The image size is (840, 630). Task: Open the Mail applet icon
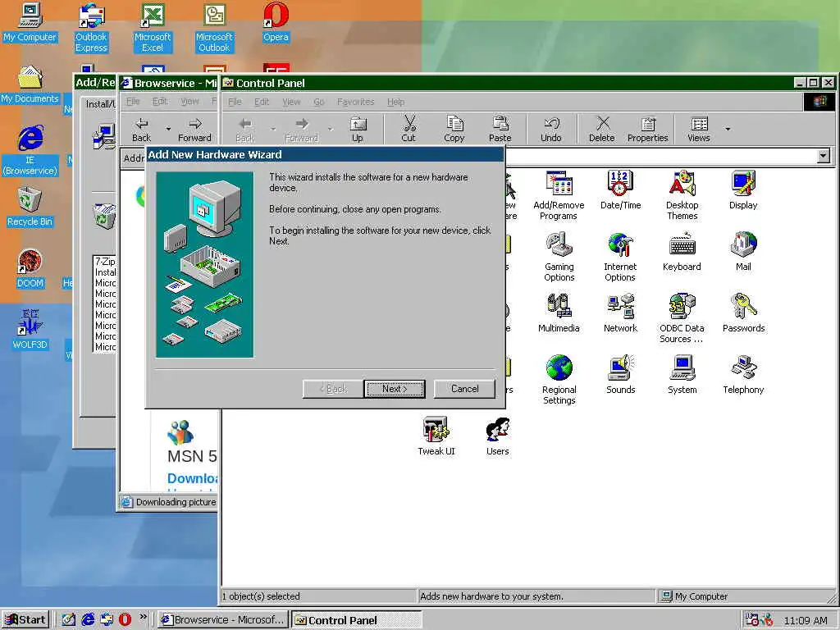click(743, 252)
